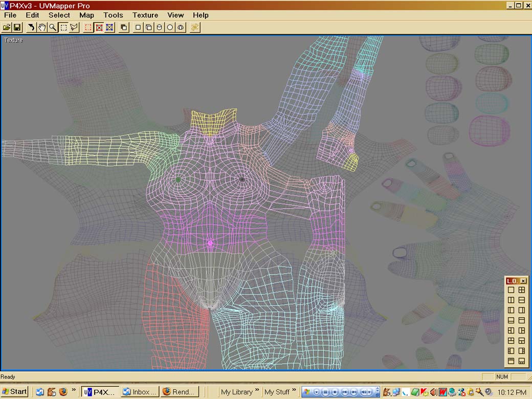
Task: Toggle the red crossed-box selection display
Action: click(99, 27)
